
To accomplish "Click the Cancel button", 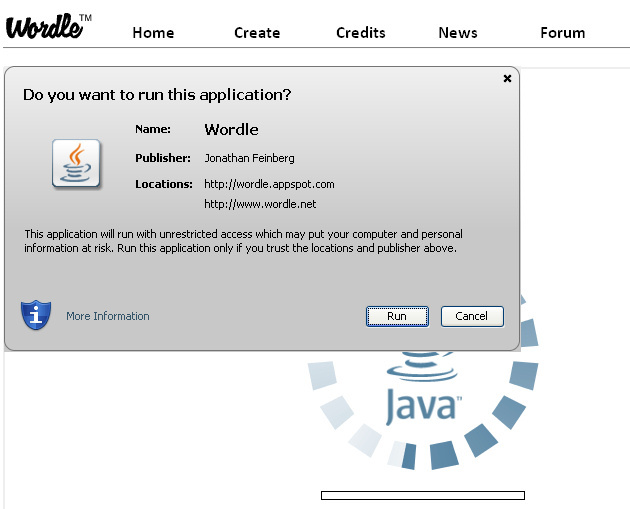I will coord(472,316).
